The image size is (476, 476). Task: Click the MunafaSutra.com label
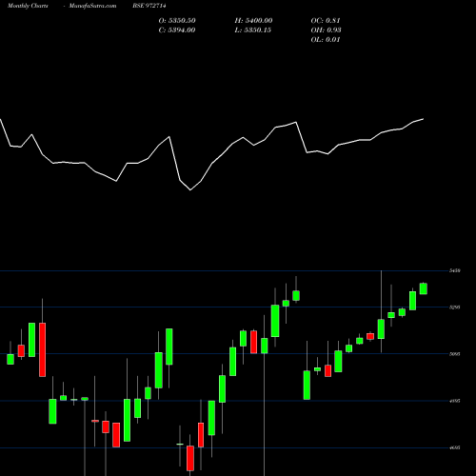tap(92, 6)
